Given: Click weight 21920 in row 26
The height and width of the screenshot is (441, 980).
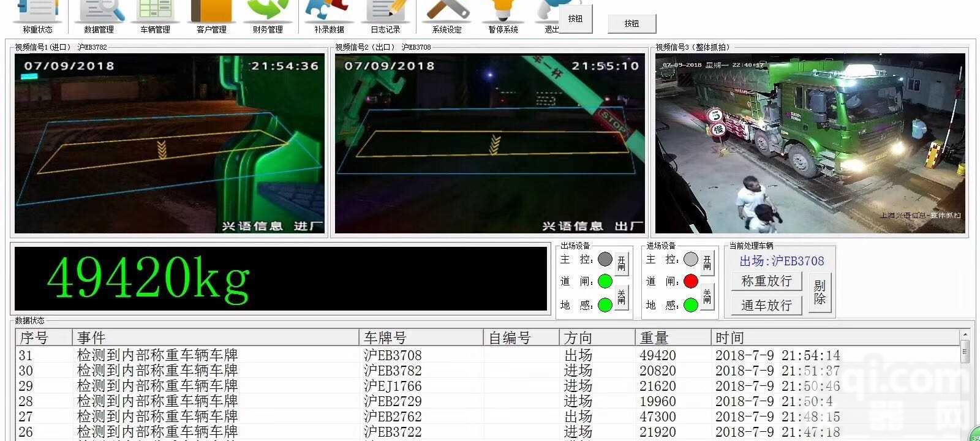Looking at the screenshot, I should tap(658, 432).
